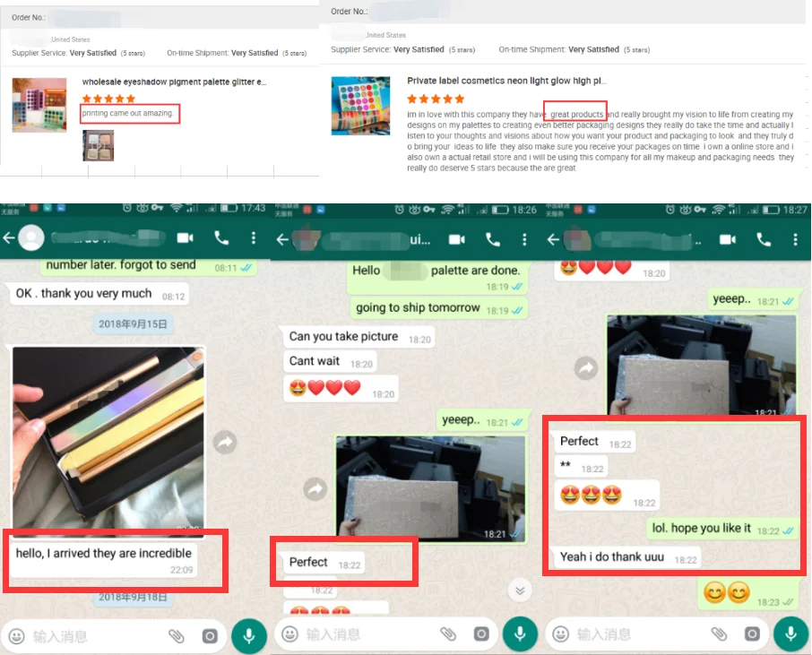This screenshot has width=812, height=655.
Task: Tap microphone button in the 18:27 chat
Action: tap(790, 633)
